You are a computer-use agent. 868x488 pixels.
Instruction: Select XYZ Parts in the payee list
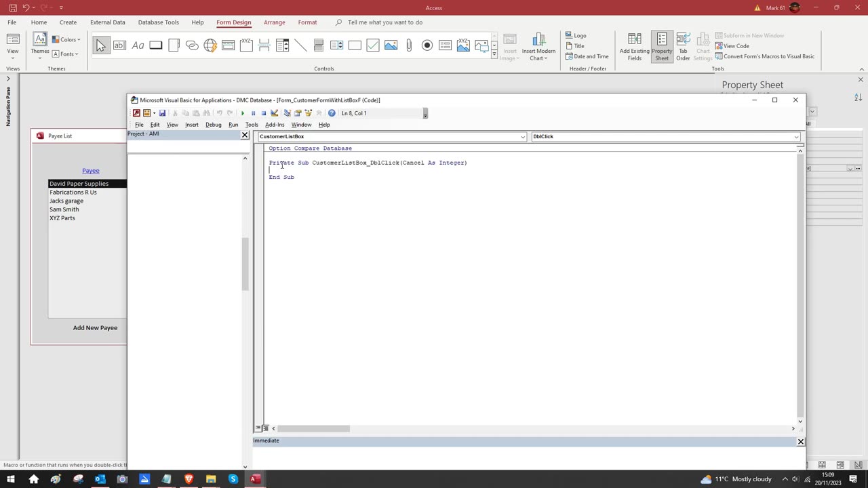pyautogui.click(x=87, y=218)
